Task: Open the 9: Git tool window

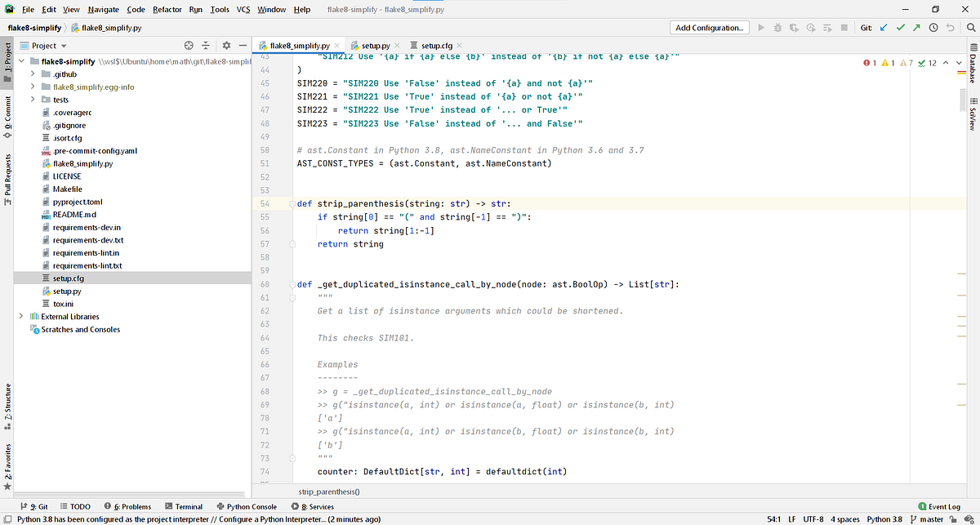Action: tap(33, 507)
